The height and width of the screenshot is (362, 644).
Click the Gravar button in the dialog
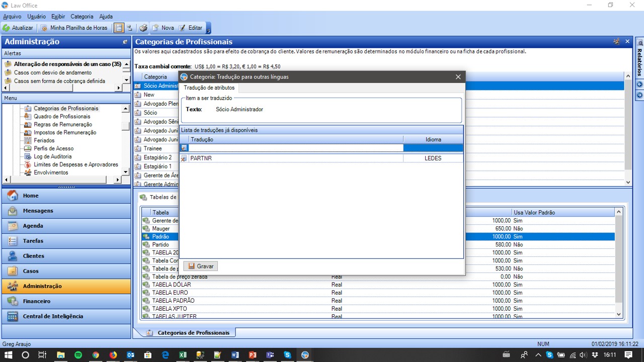point(201,266)
